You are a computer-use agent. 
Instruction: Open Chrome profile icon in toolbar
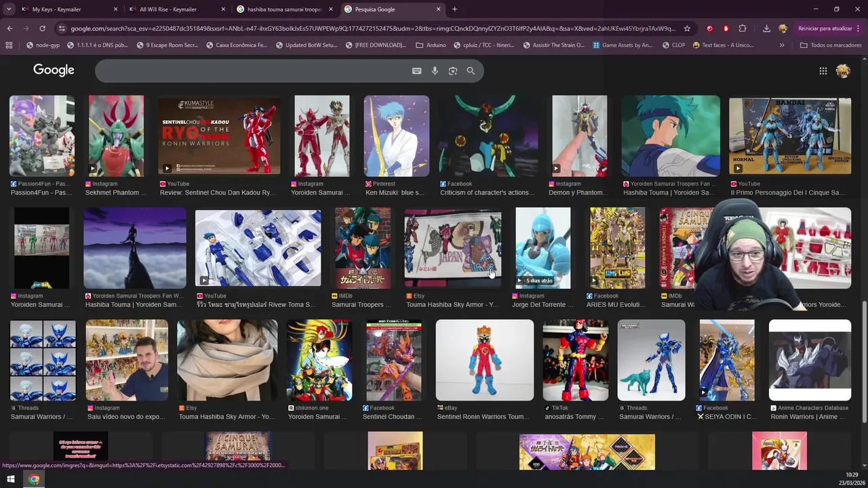pos(783,28)
